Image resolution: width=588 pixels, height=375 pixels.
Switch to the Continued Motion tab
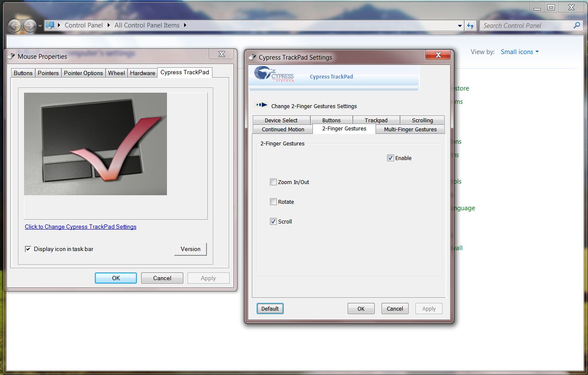(x=283, y=129)
